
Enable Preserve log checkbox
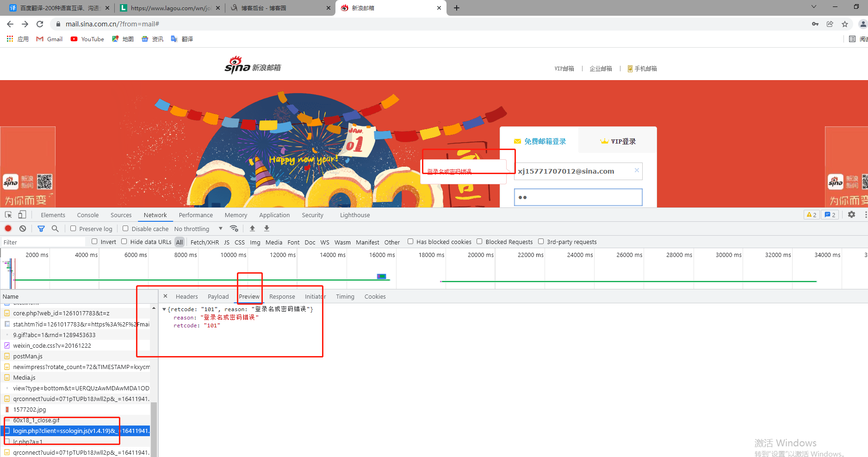73,228
